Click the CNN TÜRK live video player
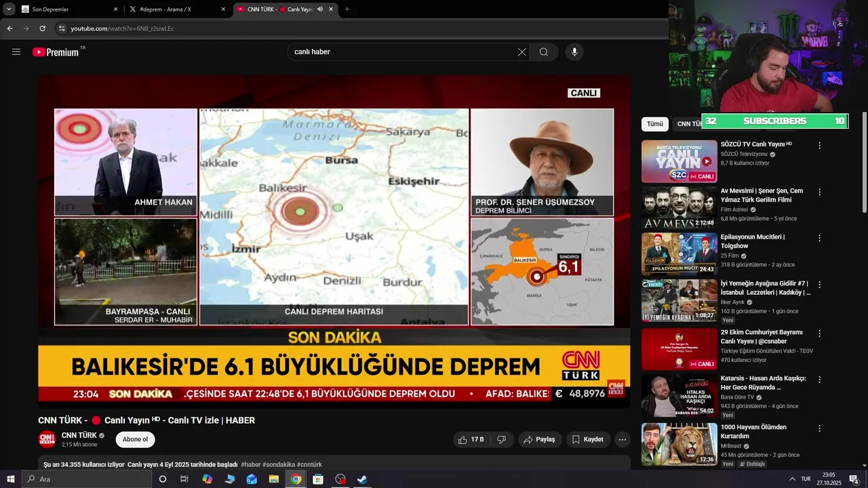 334,241
